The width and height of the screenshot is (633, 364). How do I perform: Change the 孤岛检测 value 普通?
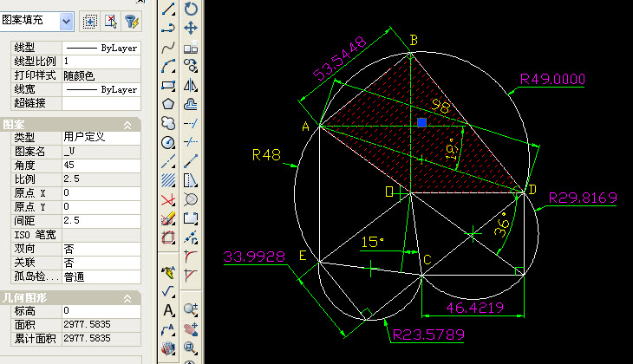(101, 276)
